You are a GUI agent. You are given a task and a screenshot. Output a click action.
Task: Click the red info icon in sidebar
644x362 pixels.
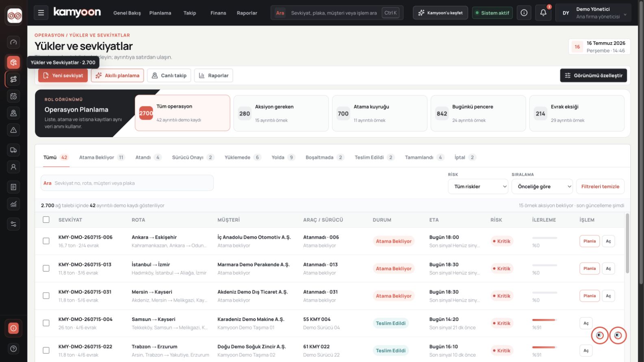coord(13,328)
